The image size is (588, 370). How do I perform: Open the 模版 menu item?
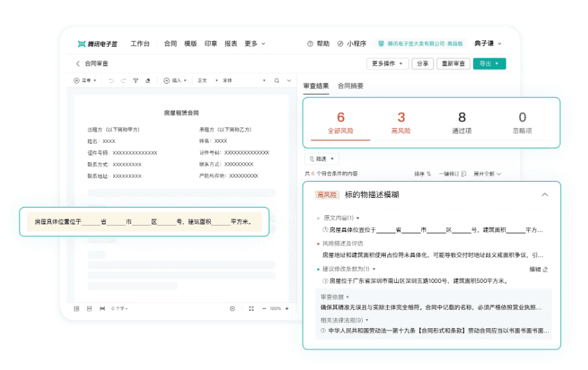click(x=190, y=44)
